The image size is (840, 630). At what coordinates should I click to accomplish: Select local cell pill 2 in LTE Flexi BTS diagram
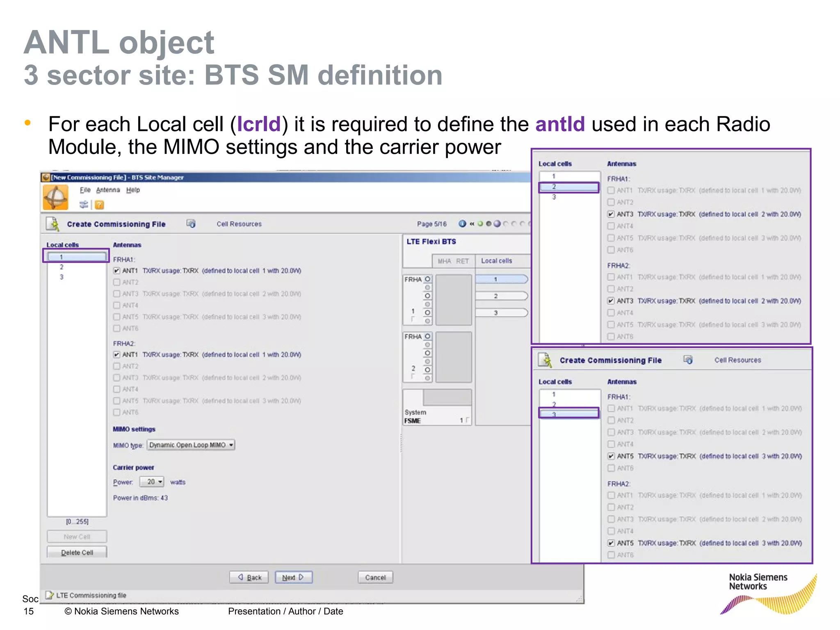[x=501, y=296]
